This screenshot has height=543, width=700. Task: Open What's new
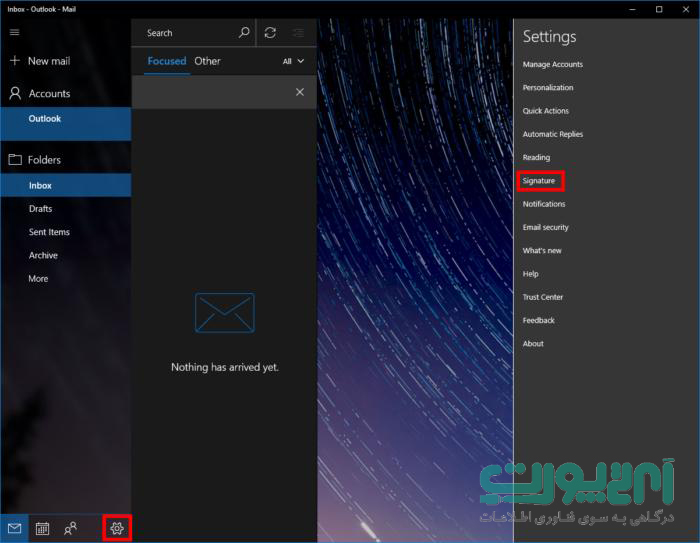point(542,251)
